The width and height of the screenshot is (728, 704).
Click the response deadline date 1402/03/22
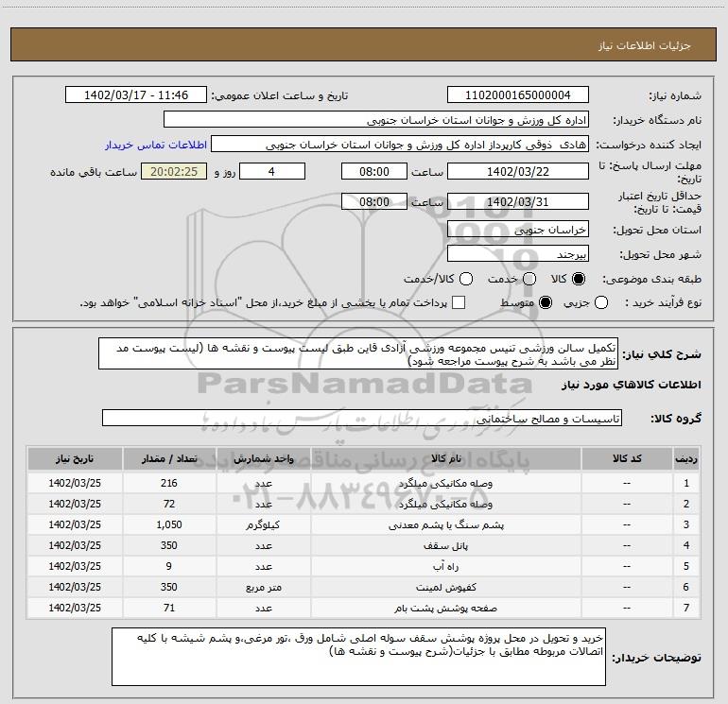(518, 171)
